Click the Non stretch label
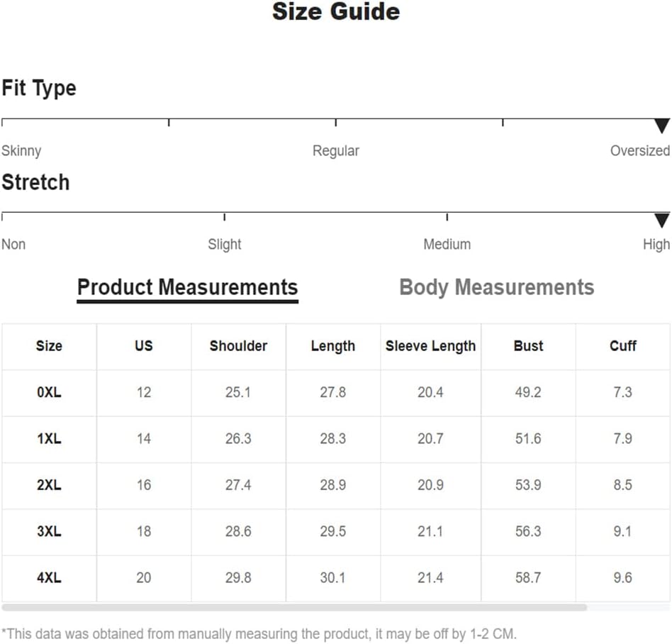This screenshot has height=644, width=672. coord(13,245)
